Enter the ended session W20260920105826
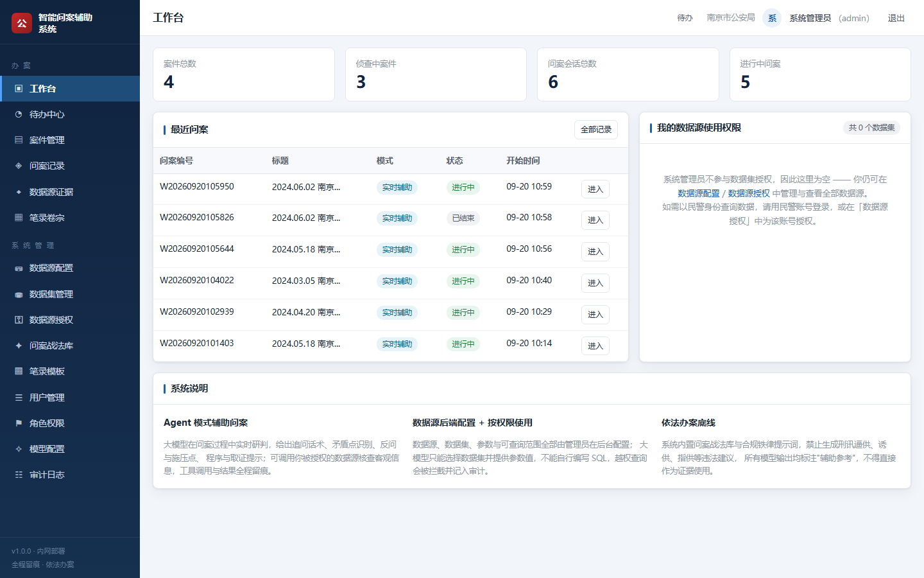 click(595, 220)
